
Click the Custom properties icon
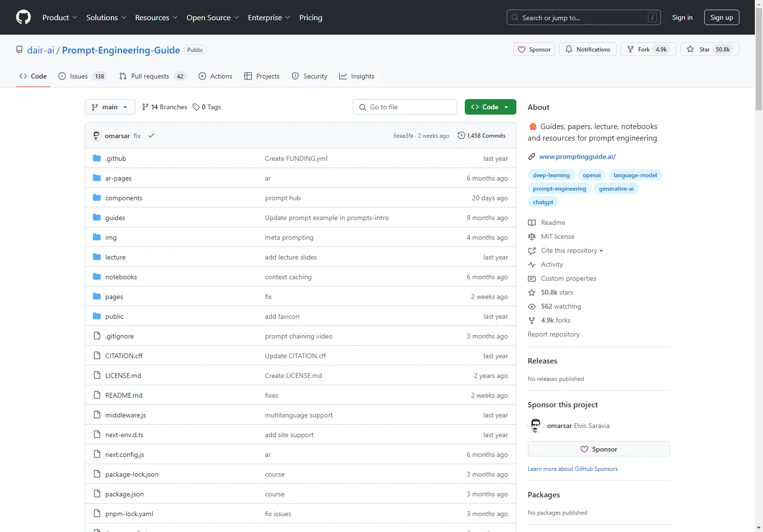(532, 278)
